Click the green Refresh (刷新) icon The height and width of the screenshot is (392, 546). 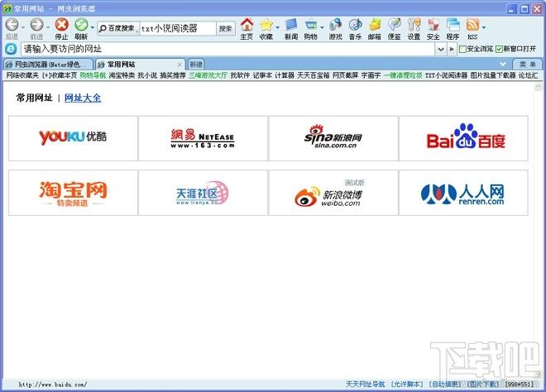tap(81, 25)
